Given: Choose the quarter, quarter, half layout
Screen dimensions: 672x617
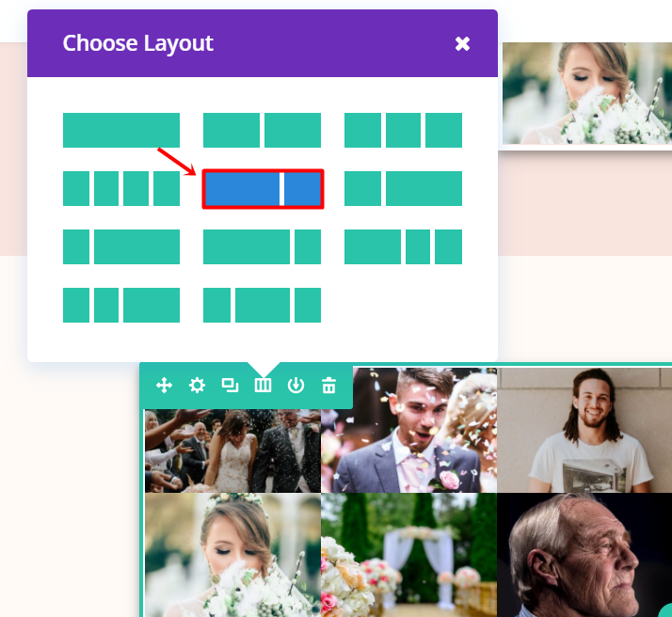Looking at the screenshot, I should pyautogui.click(x=121, y=305).
